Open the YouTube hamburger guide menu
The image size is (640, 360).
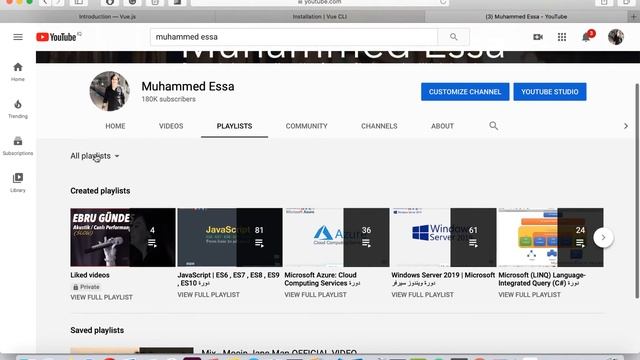pyautogui.click(x=18, y=37)
